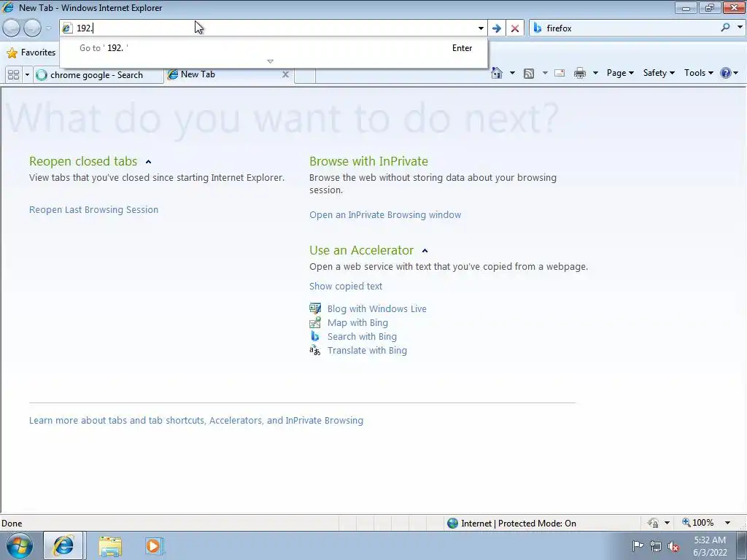Image resolution: width=747 pixels, height=560 pixels.
Task: Click the Show copied text link
Action: (345, 286)
